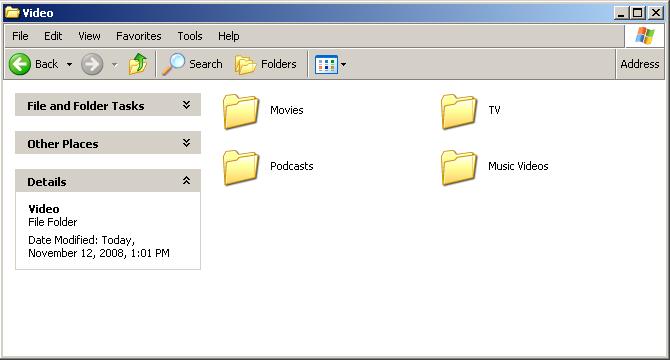Open the Tools menu
Viewport: 670px width, 360px height.
tap(190, 36)
